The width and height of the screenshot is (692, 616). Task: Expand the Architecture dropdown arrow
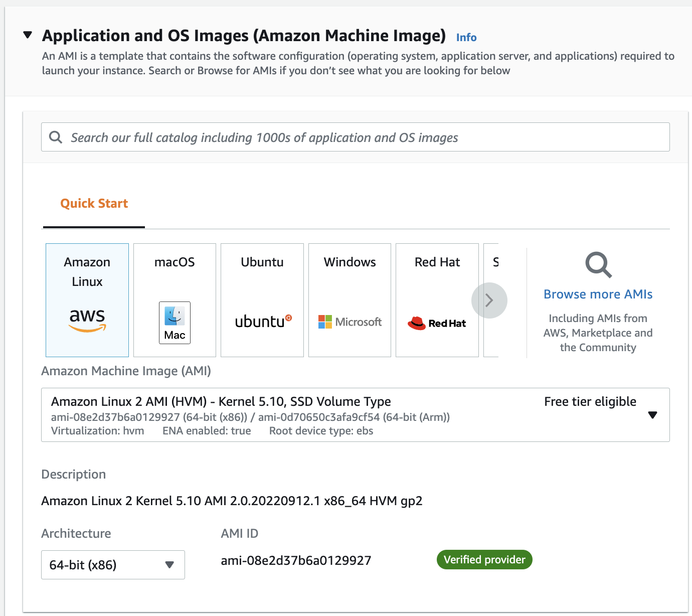[169, 564]
